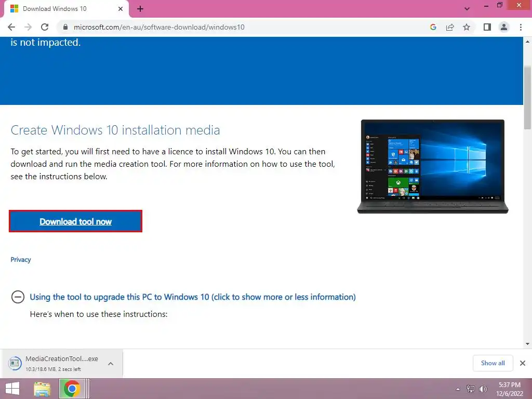The height and width of the screenshot is (399, 532).
Task: Collapse the upgrade instructions minus icon
Action: click(18, 297)
